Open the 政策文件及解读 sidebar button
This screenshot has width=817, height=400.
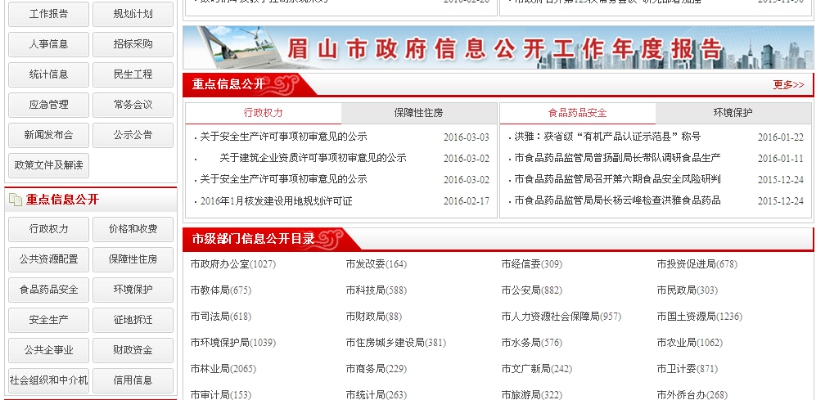point(48,166)
